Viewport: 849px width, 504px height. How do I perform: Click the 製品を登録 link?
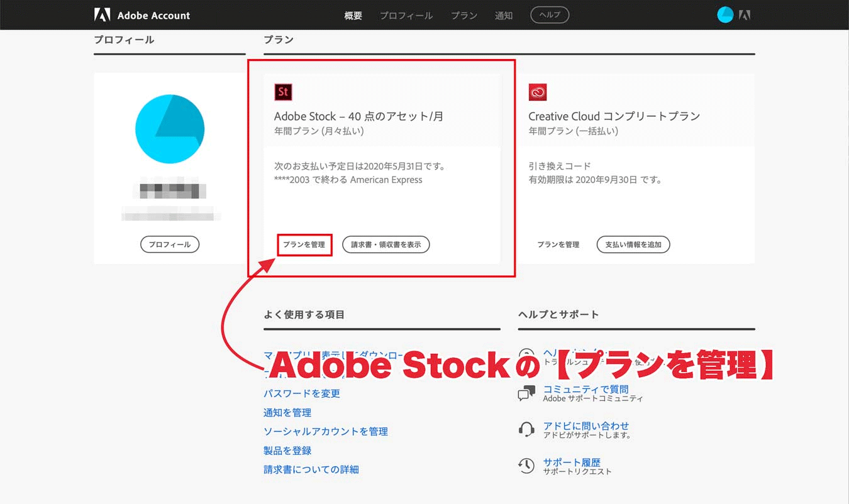click(x=286, y=451)
